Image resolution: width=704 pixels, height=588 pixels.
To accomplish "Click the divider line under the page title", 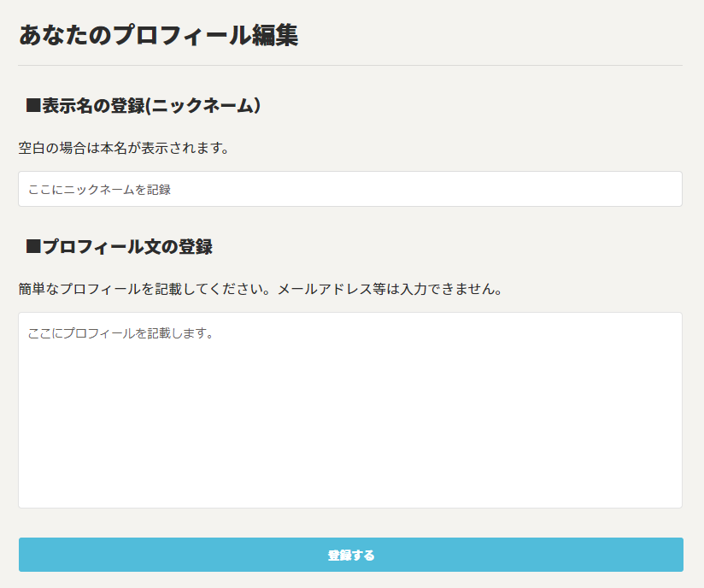I will pos(350,65).
